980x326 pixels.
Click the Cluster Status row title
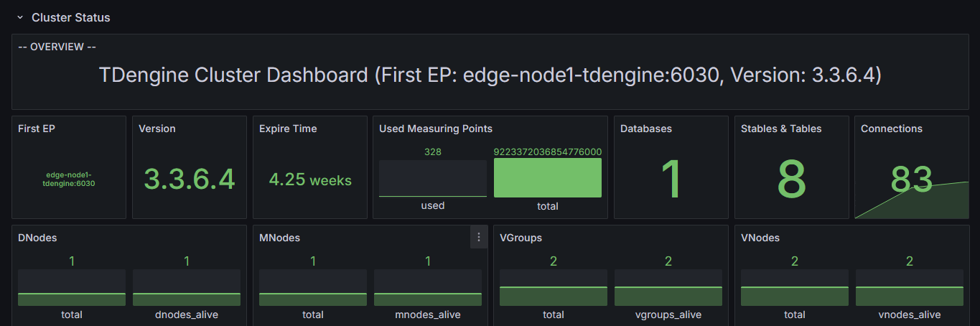pos(71,17)
